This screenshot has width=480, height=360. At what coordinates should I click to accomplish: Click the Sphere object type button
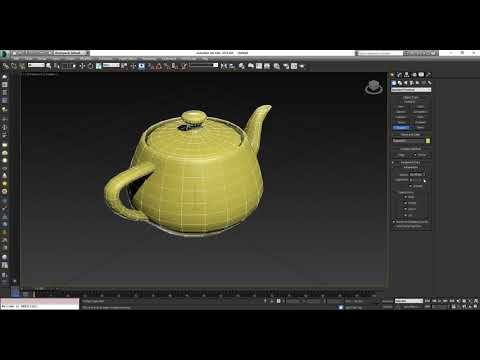click(401, 112)
